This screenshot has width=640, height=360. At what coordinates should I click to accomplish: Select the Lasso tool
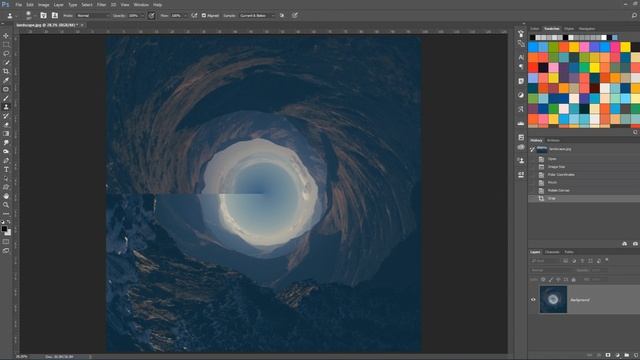(6, 54)
